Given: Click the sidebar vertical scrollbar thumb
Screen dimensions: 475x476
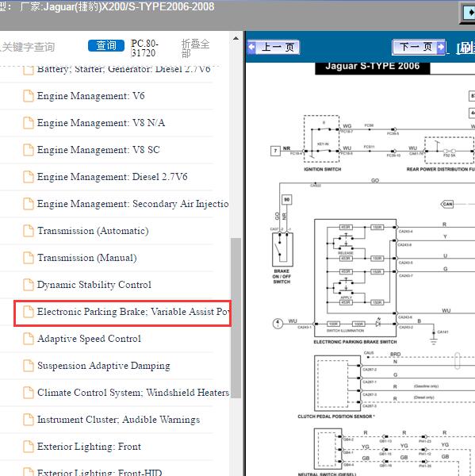Looking at the screenshot, I should click(x=236, y=318).
